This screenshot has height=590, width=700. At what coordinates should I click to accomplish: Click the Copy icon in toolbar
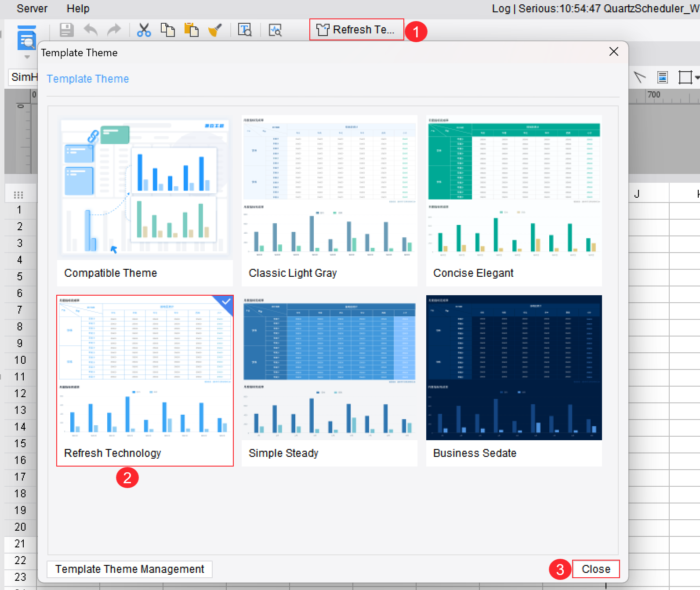point(167,30)
